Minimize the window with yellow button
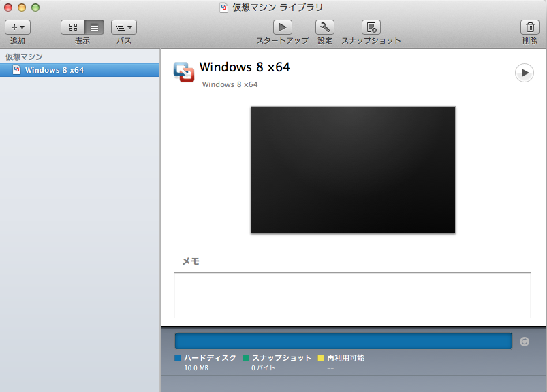Image resolution: width=547 pixels, height=392 pixels. click(22, 7)
